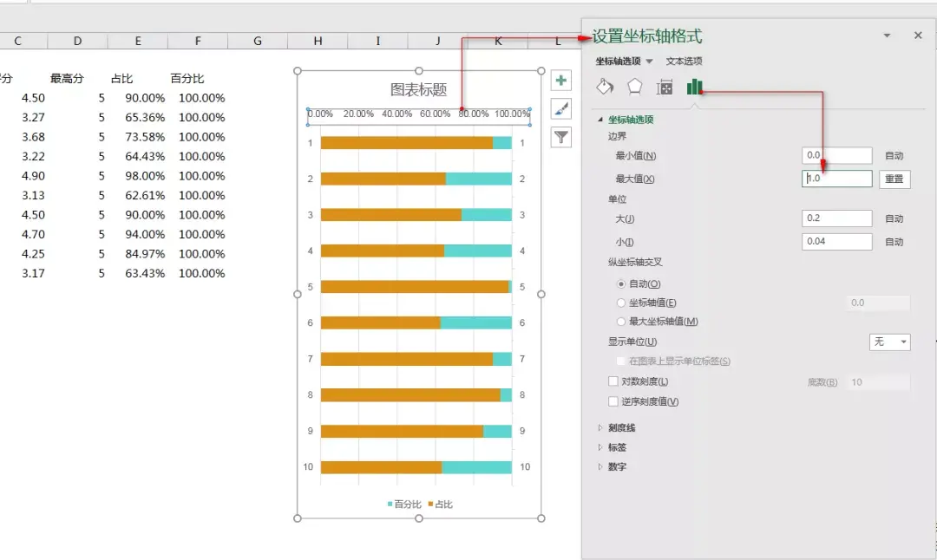Select the 坐标轴值 radio button
The width and height of the screenshot is (937, 560).
[x=621, y=301]
